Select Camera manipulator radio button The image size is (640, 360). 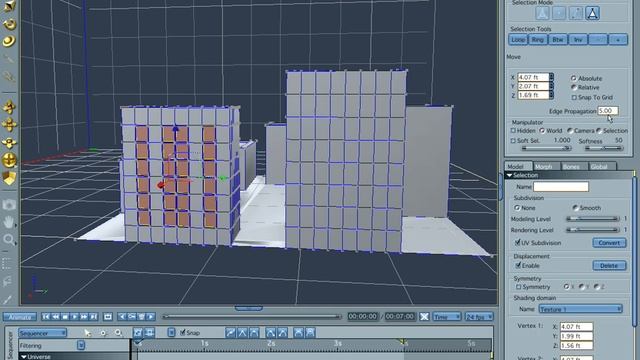[x=570, y=131]
